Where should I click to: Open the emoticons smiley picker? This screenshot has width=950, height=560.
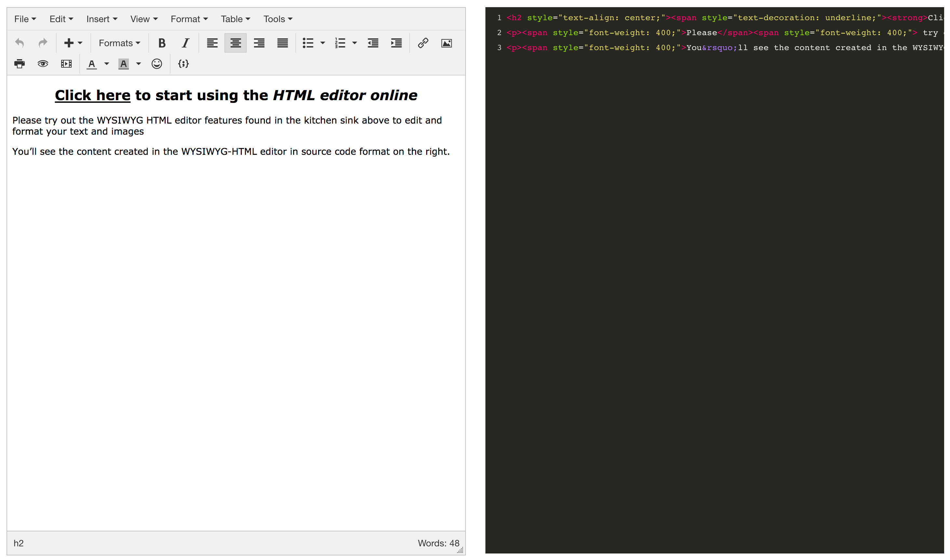point(156,64)
